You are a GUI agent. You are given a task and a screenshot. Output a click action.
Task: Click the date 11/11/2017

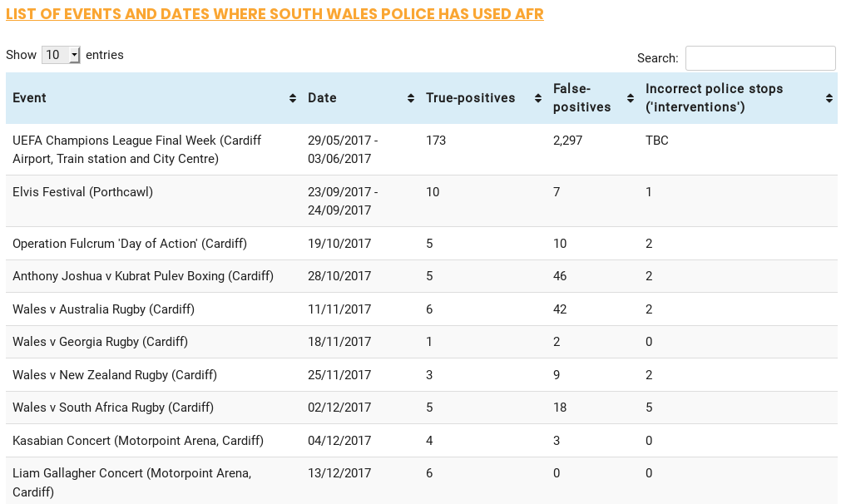click(339, 309)
